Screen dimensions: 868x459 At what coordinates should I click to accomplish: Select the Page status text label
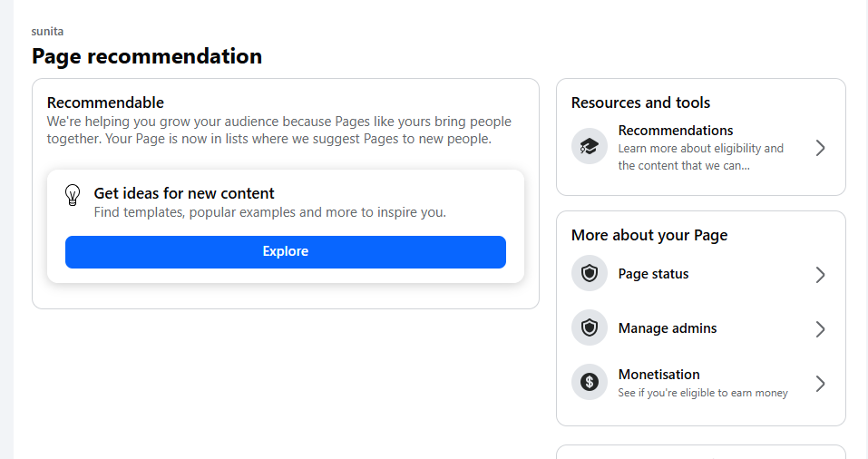point(653,274)
